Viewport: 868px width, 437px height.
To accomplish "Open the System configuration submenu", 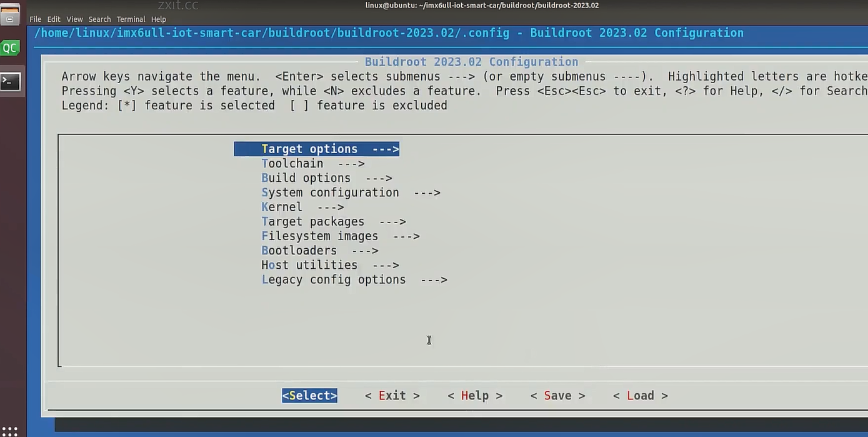I will click(x=351, y=193).
